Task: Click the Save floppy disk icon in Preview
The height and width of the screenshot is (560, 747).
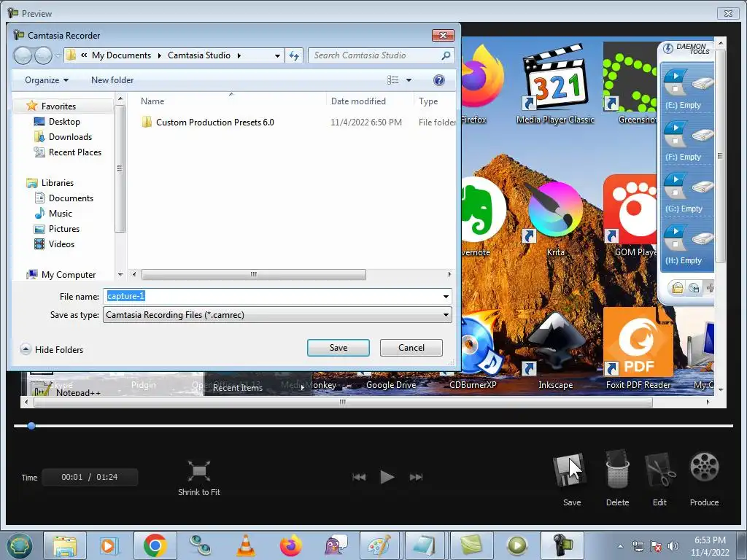Action: (569, 470)
